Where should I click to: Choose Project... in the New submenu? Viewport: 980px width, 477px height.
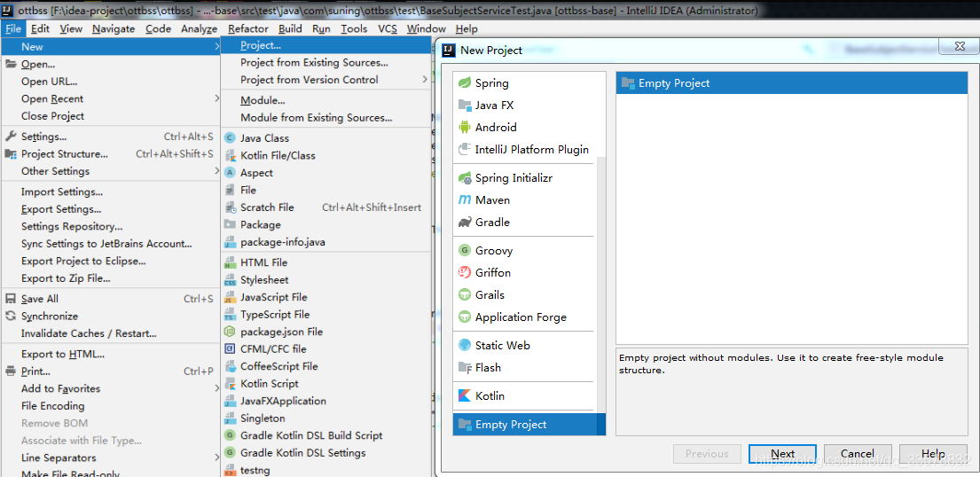[x=325, y=45]
